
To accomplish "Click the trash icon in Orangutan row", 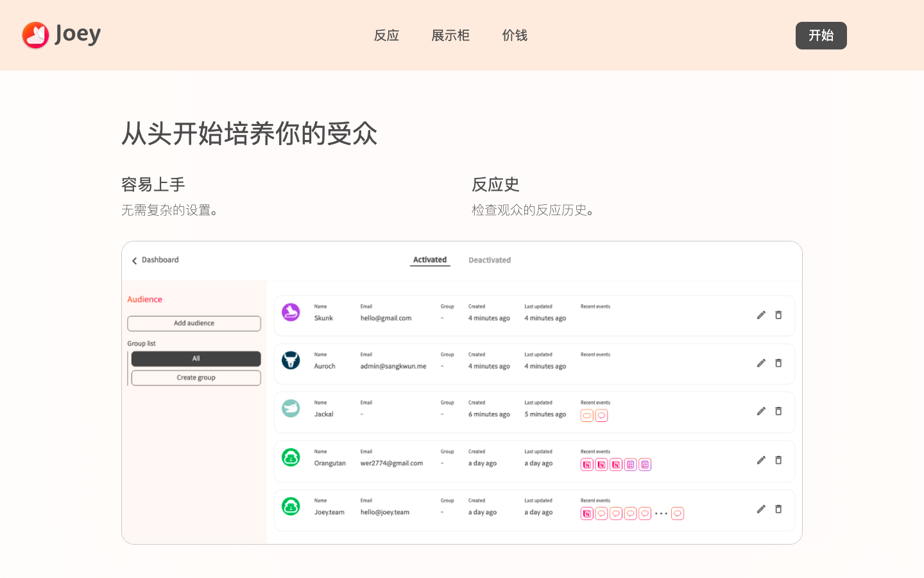I will tap(778, 460).
